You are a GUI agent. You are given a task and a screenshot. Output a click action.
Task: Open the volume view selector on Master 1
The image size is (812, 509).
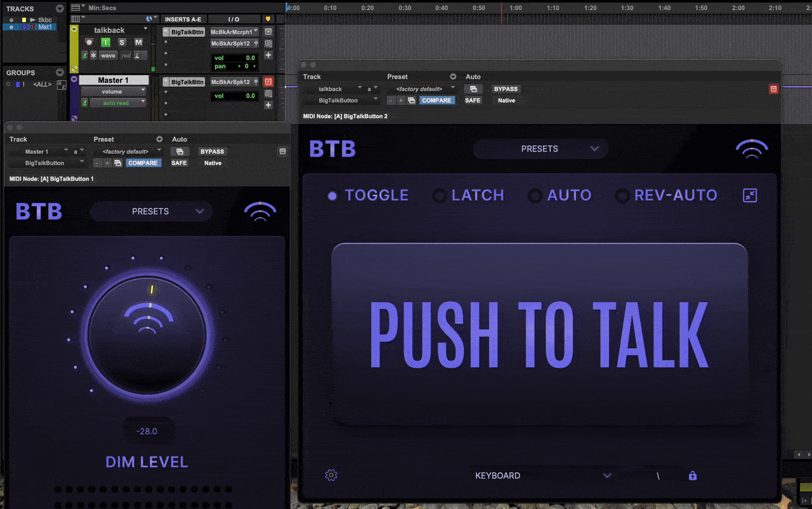click(x=114, y=91)
